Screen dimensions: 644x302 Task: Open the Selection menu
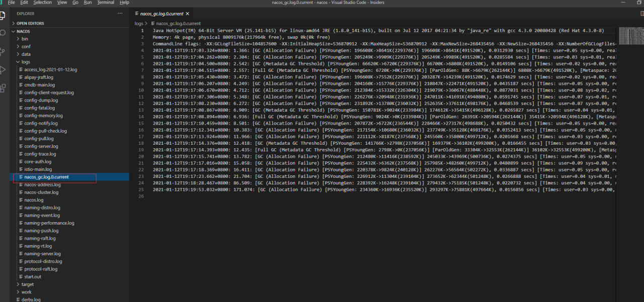[42, 3]
